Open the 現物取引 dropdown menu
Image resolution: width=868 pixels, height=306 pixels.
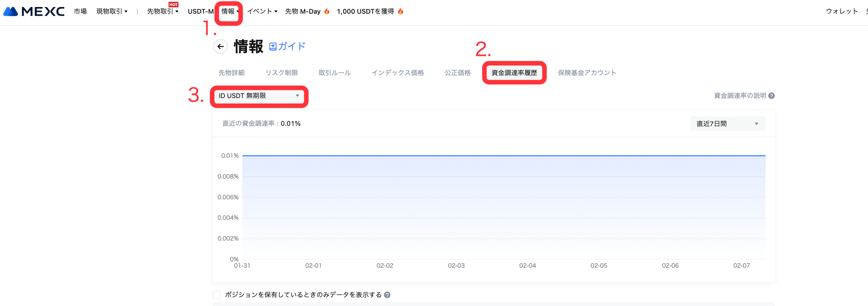click(x=112, y=12)
